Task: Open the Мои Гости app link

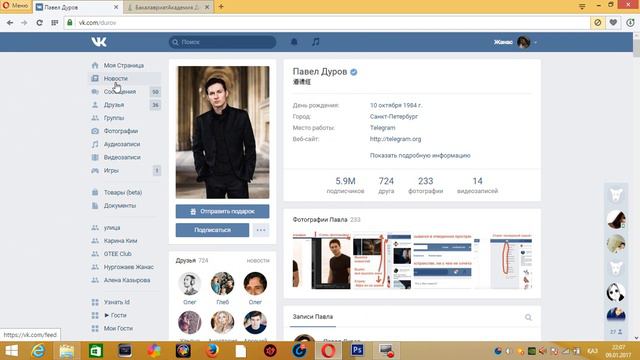Action: (x=118, y=328)
